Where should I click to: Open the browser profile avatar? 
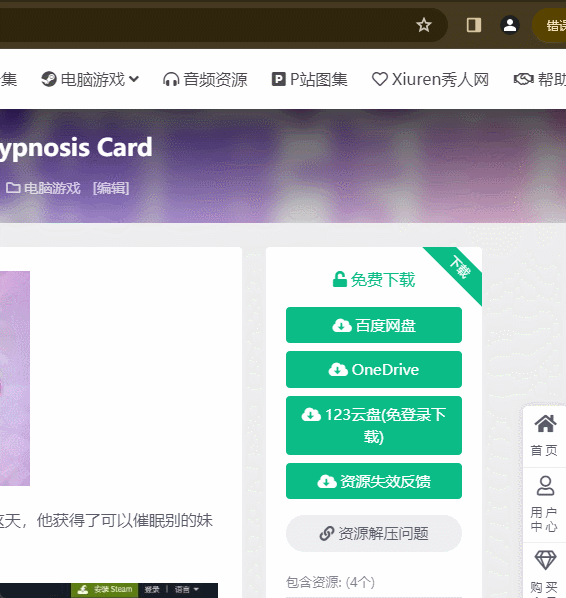tap(510, 25)
